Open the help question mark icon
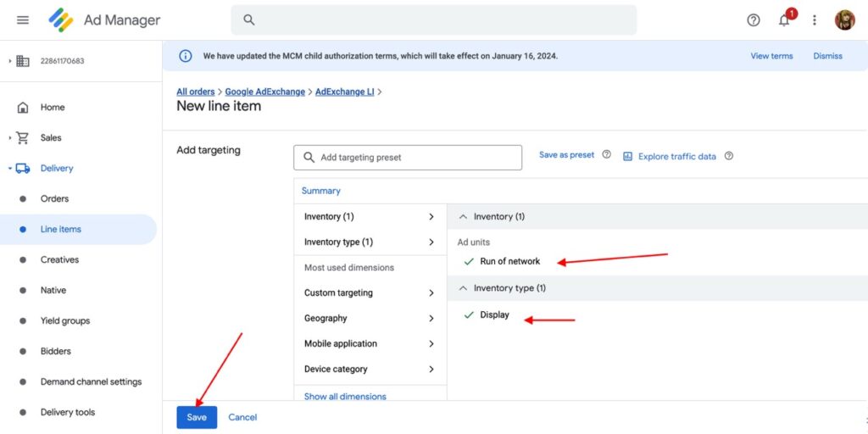The width and height of the screenshot is (868, 434). 754,20
